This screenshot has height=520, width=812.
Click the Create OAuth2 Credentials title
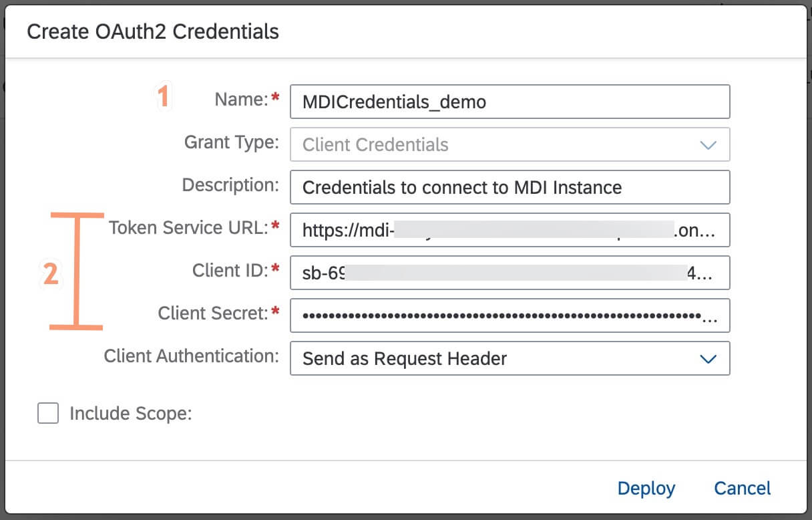(152, 31)
